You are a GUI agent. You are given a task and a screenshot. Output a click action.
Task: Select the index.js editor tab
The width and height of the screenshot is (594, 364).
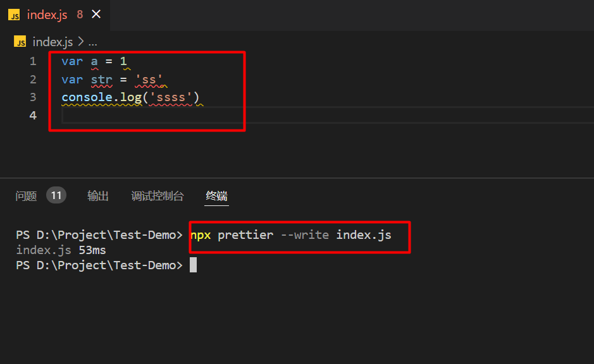coord(47,15)
